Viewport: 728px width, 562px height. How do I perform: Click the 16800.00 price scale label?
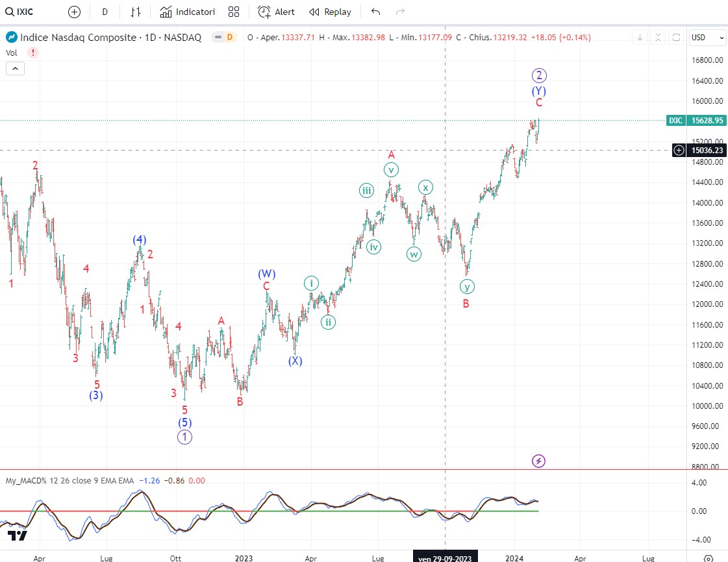[707, 60]
